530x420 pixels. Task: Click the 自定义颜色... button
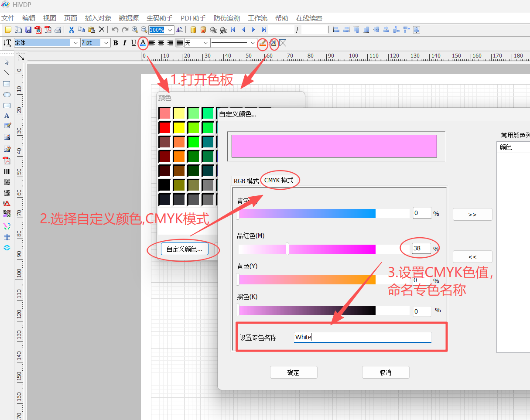(x=185, y=249)
